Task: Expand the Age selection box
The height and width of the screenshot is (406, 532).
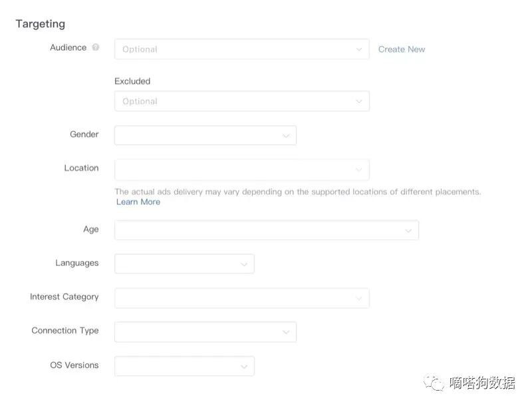Action: coord(267,230)
